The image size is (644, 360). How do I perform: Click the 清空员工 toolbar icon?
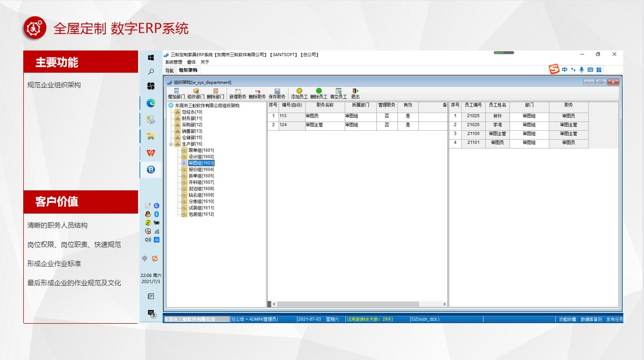(338, 91)
